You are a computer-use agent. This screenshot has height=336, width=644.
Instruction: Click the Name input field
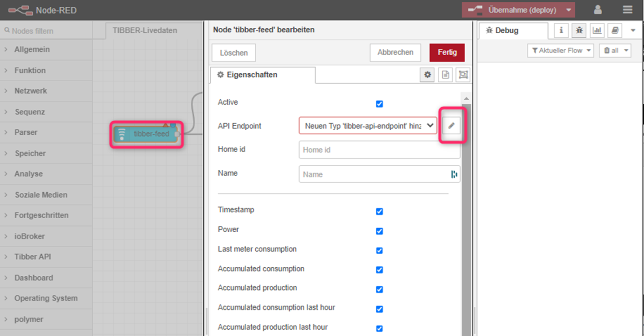(x=379, y=174)
